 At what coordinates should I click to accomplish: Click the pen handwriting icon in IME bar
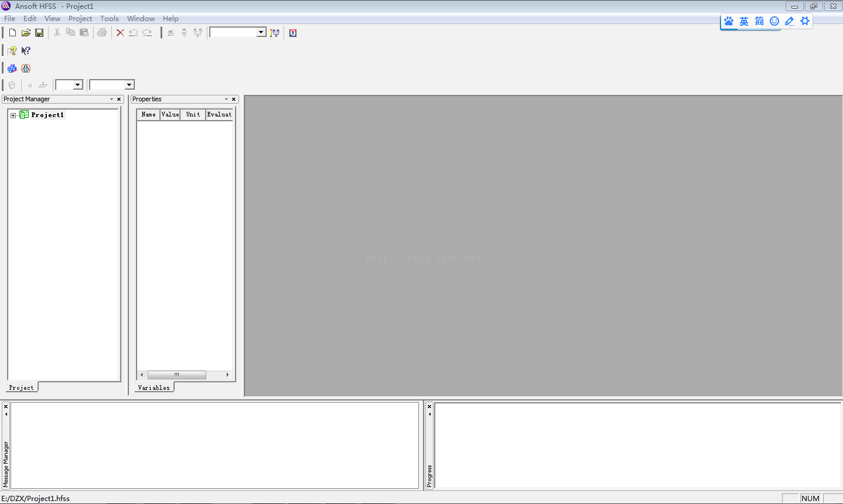790,21
